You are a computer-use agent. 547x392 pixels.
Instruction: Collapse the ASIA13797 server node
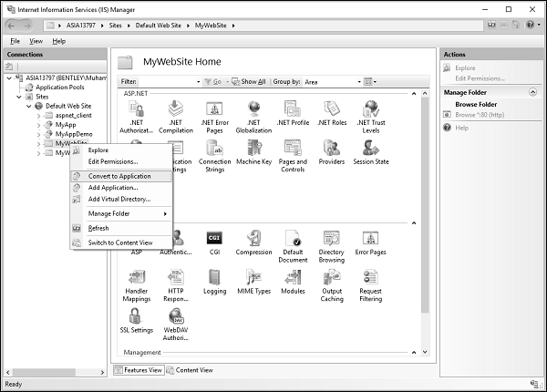pyautogui.click(x=9, y=78)
